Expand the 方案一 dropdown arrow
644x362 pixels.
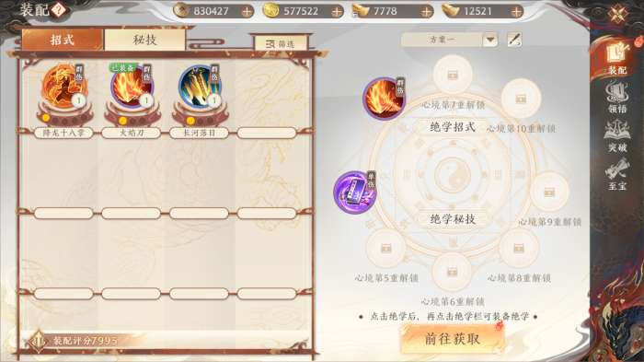490,40
